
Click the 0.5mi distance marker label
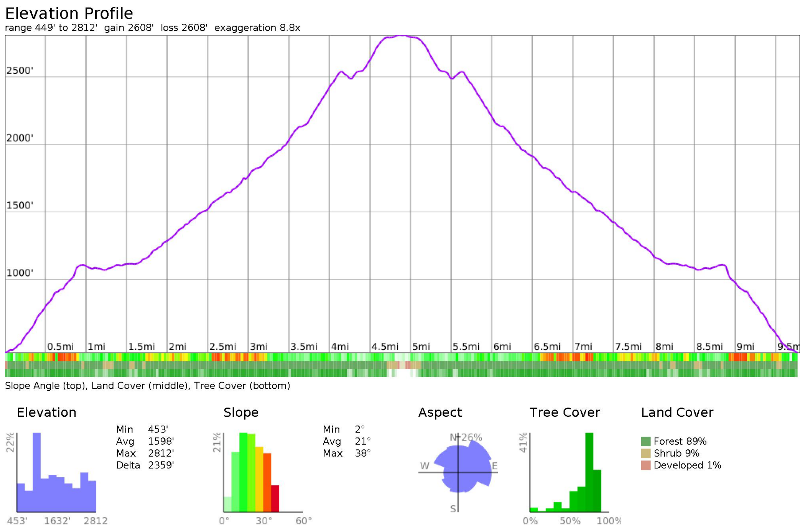coord(60,347)
